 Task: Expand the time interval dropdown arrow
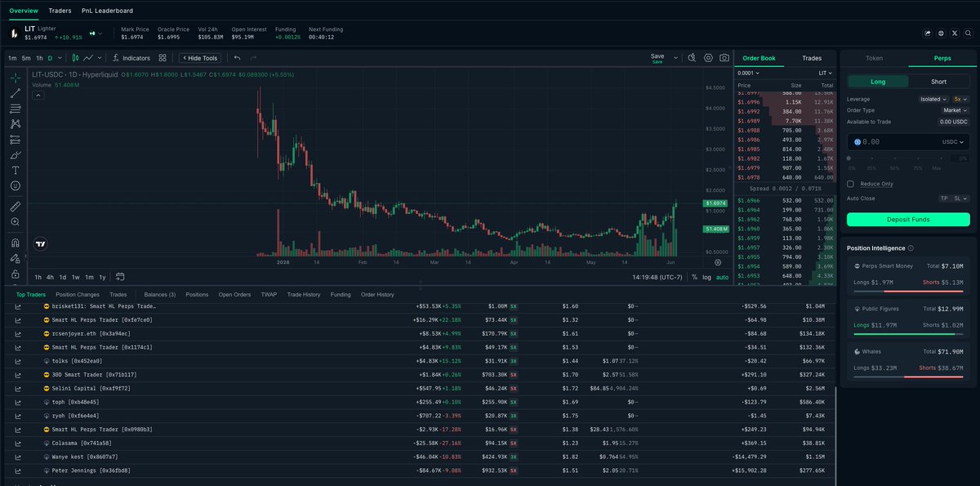(x=61, y=58)
